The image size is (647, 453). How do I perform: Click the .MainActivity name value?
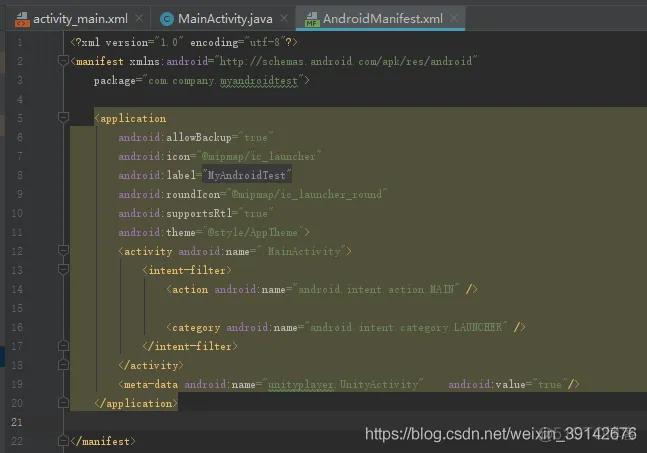(x=301, y=251)
